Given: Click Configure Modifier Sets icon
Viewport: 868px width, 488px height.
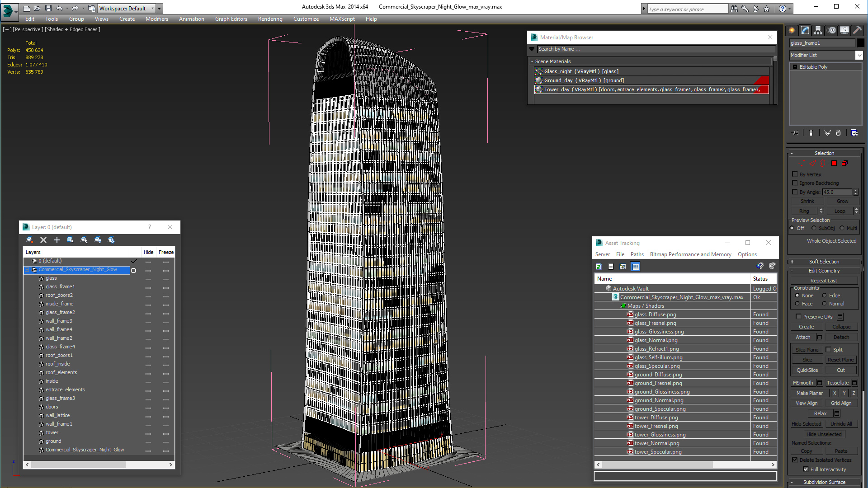Looking at the screenshot, I should point(854,133).
